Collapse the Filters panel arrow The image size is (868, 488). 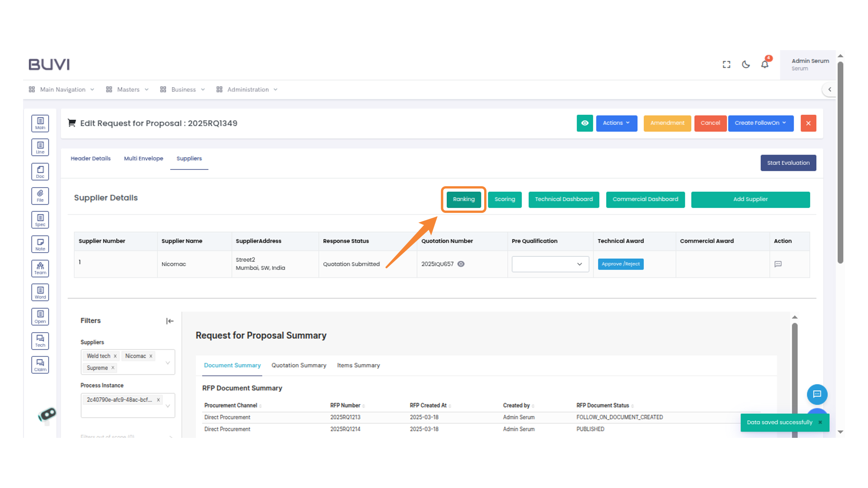tap(170, 321)
